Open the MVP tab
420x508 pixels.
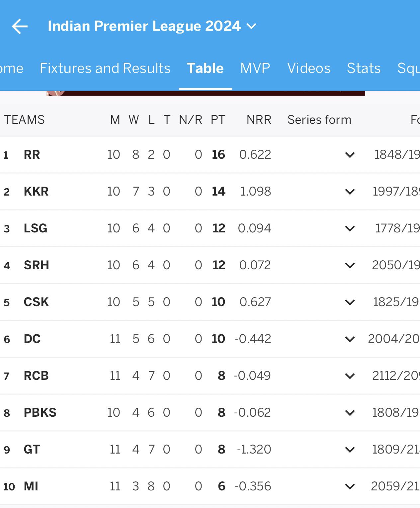tap(255, 68)
